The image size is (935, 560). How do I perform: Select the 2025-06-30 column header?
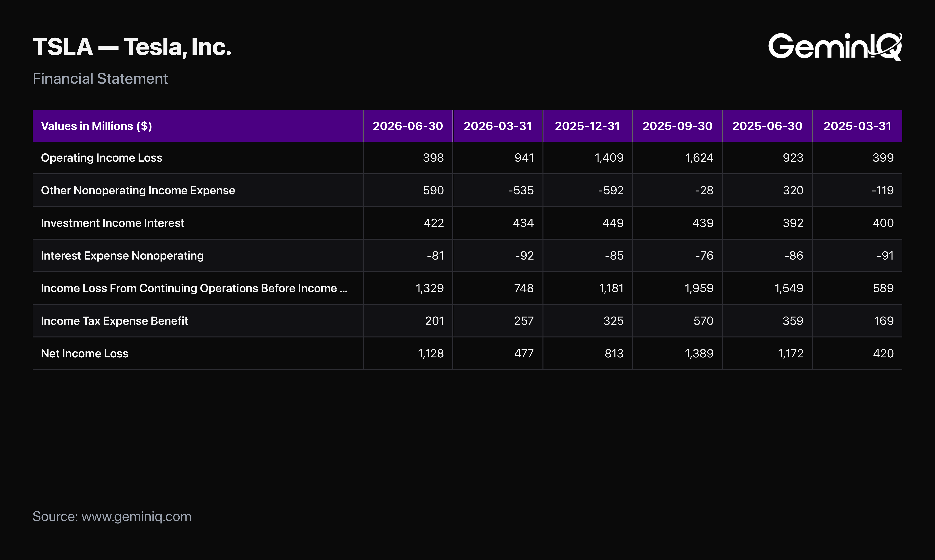point(767,126)
